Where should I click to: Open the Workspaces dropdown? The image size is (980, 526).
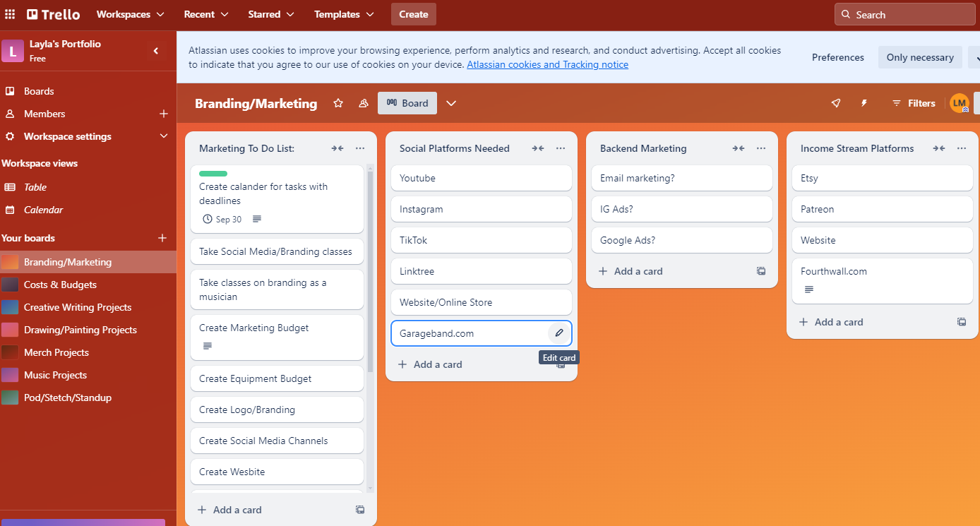pyautogui.click(x=130, y=14)
